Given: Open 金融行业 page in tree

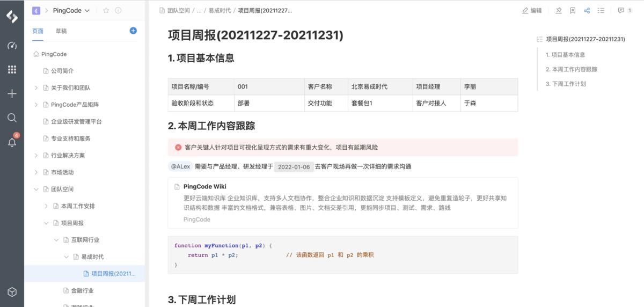Looking at the screenshot, I should (82, 290).
